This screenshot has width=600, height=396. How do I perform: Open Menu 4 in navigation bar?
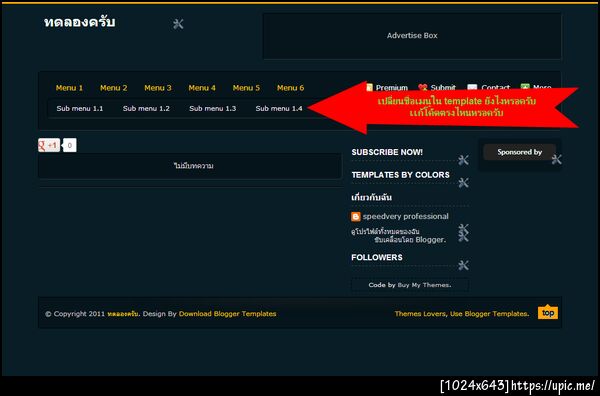tap(202, 88)
